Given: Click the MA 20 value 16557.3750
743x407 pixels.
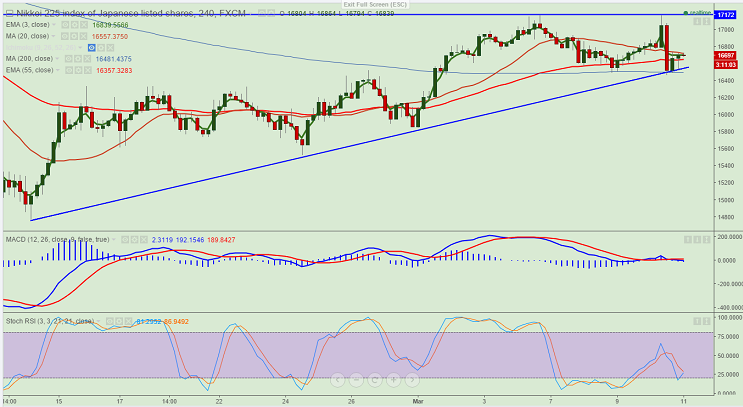Looking at the screenshot, I should [109, 36].
